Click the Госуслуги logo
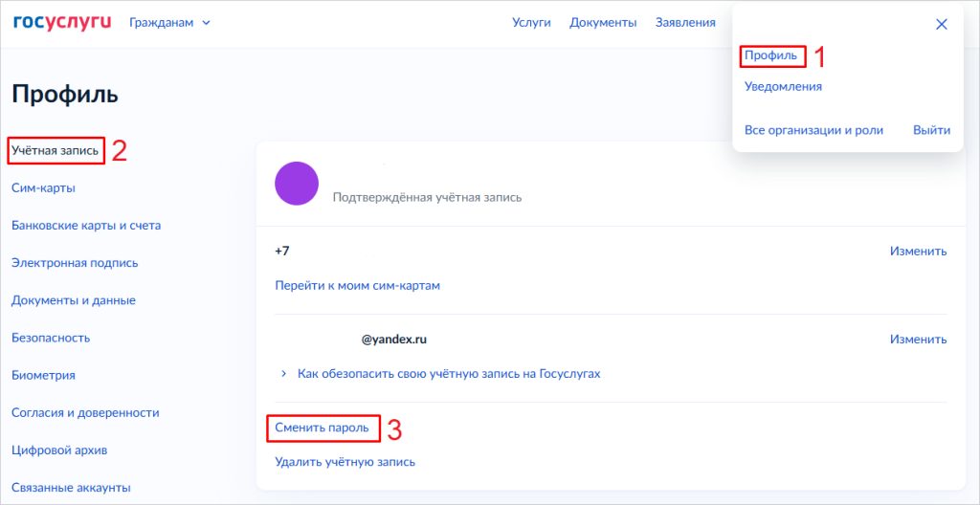 click(62, 22)
